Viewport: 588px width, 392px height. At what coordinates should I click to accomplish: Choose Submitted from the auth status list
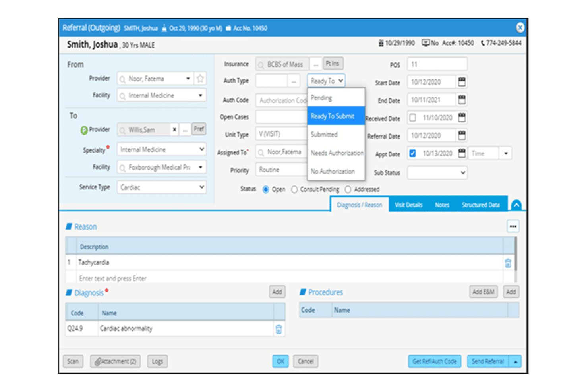[x=336, y=135]
